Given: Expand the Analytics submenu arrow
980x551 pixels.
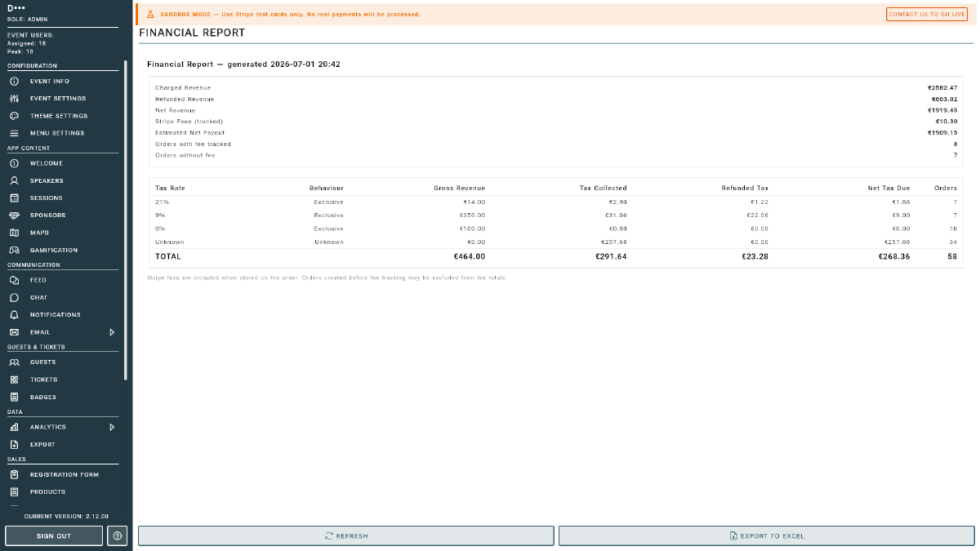Looking at the screenshot, I should click(x=112, y=427).
